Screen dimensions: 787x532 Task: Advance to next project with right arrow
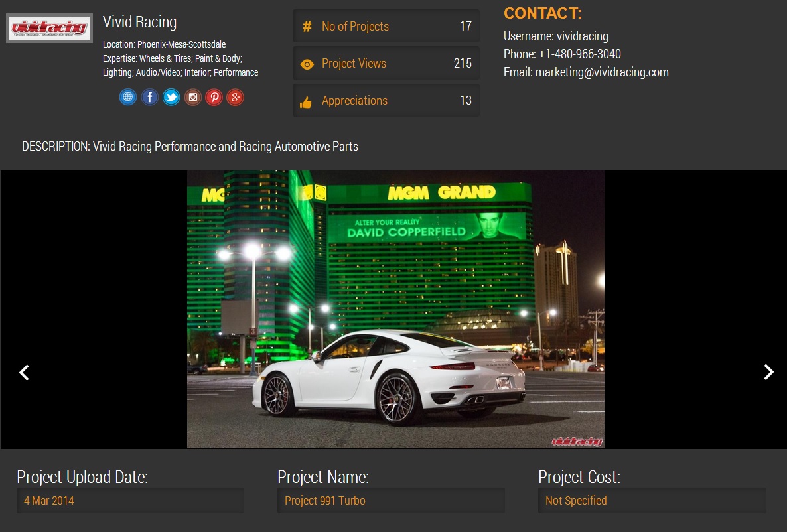(768, 372)
